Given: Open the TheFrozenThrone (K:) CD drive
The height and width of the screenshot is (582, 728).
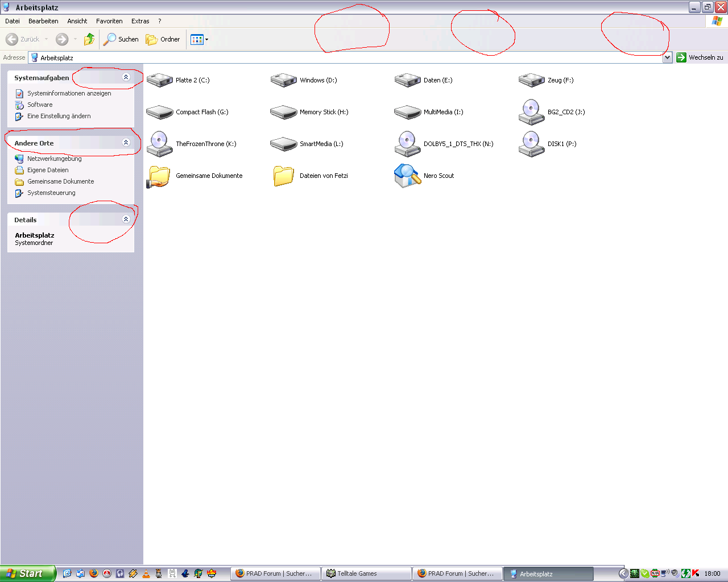Looking at the screenshot, I should pyautogui.click(x=160, y=144).
